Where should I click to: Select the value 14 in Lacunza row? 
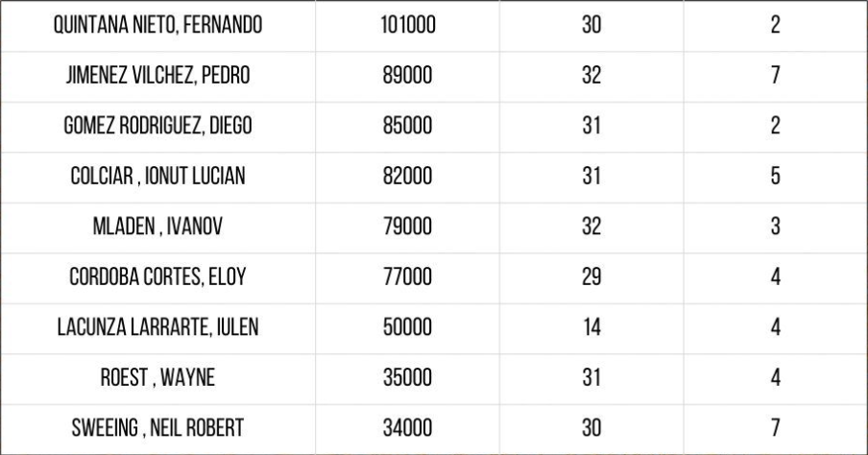click(591, 327)
